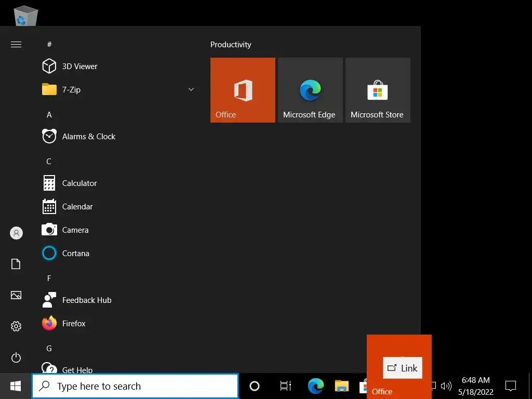Click the letter F section header

pyautogui.click(x=49, y=278)
